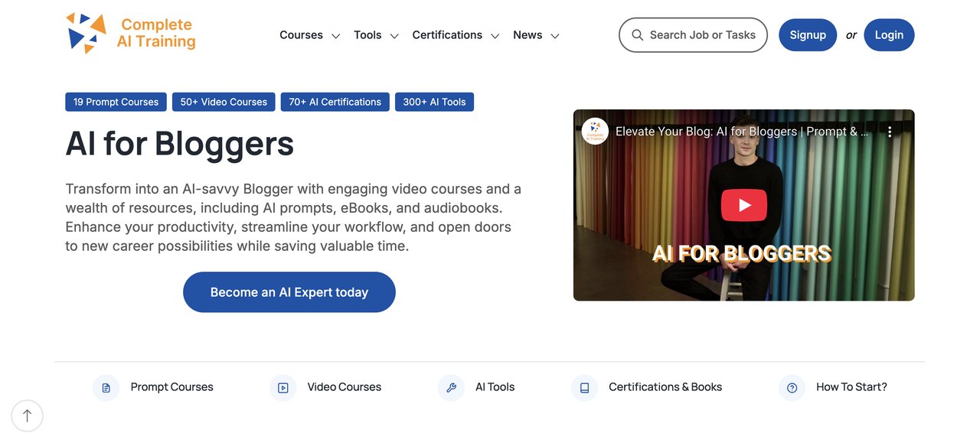980x443 pixels.
Task: Click the 50+ Video Courses badge
Action: pos(224,102)
